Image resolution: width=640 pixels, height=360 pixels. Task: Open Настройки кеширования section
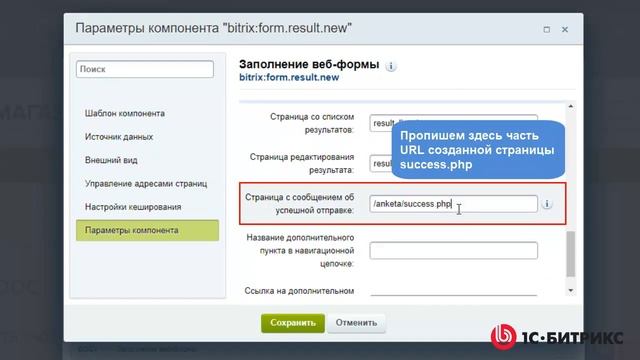[133, 207]
